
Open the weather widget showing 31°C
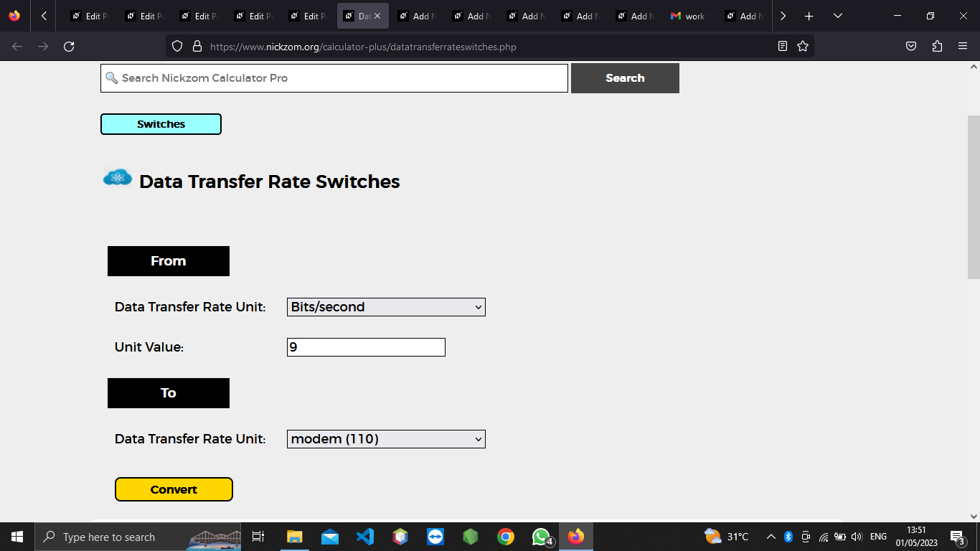coord(727,537)
